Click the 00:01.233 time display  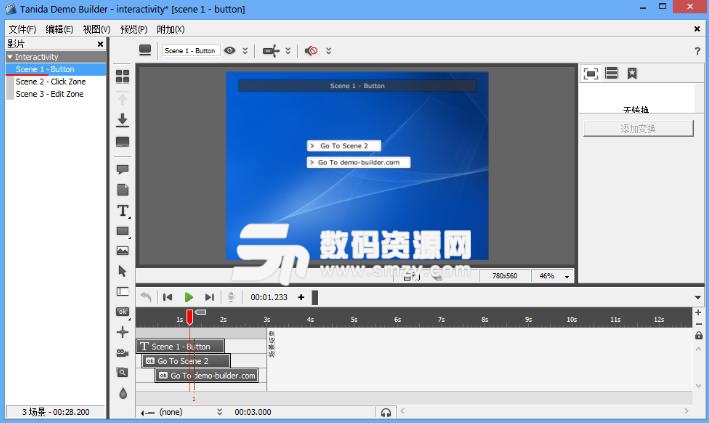click(x=269, y=297)
